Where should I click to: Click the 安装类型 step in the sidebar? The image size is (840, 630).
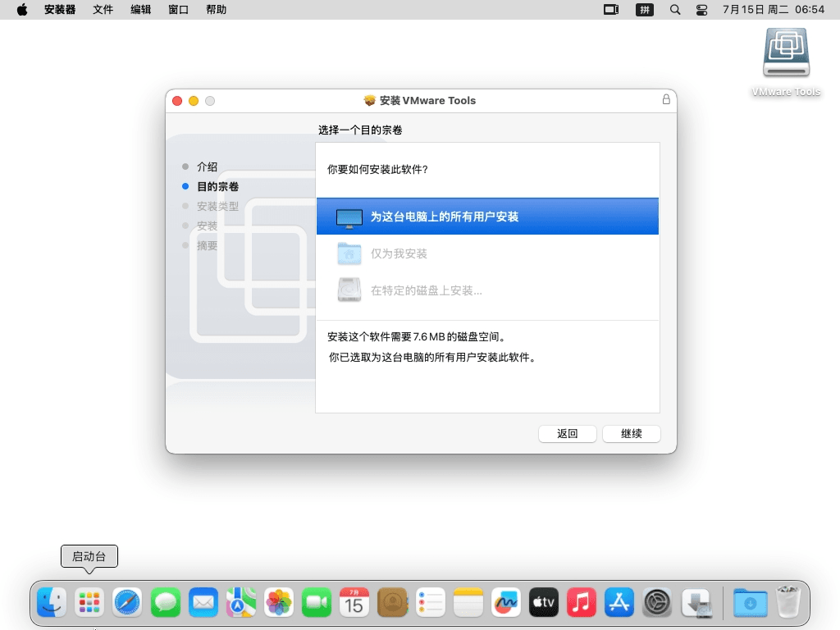(218, 206)
